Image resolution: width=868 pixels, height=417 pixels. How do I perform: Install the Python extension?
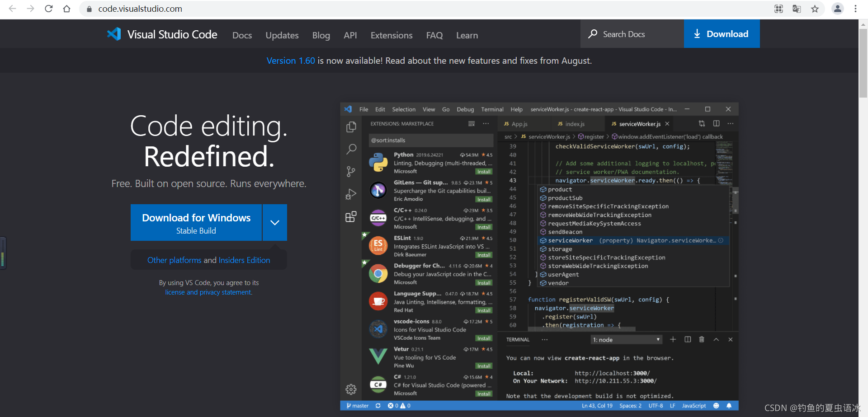coord(483,172)
